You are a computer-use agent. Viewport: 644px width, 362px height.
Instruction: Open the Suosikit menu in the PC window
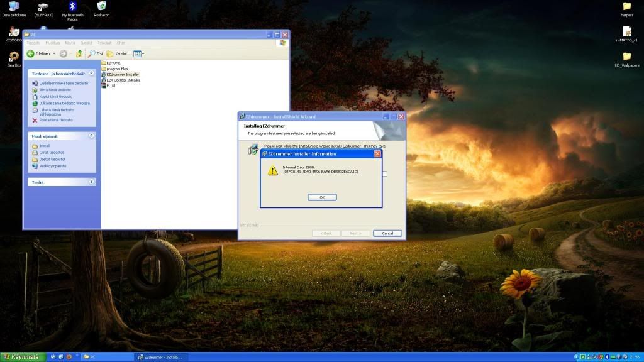point(86,43)
